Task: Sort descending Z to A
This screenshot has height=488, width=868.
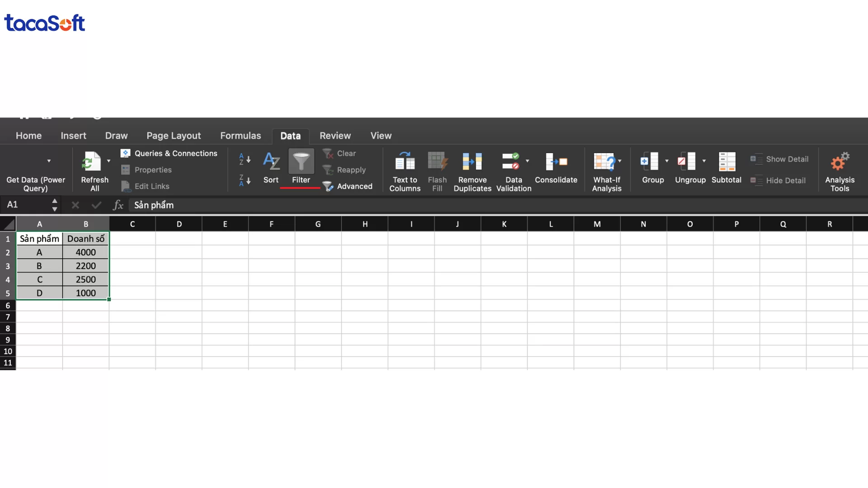Action: 244,180
